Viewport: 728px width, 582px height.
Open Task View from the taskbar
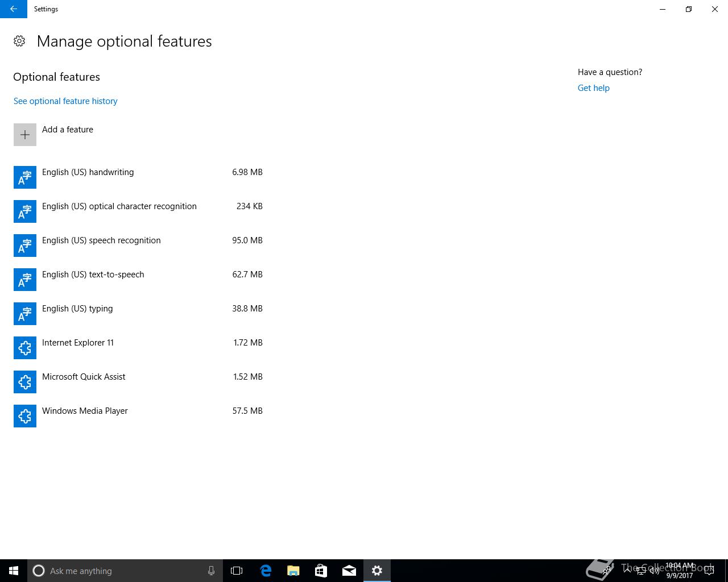coord(237,571)
